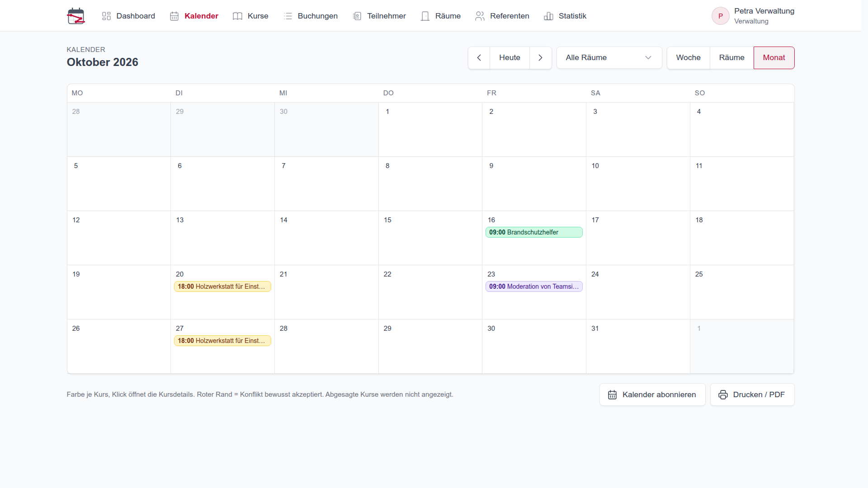868x488 pixels.
Task: Open the Alle Räume dropdown
Action: (609, 58)
